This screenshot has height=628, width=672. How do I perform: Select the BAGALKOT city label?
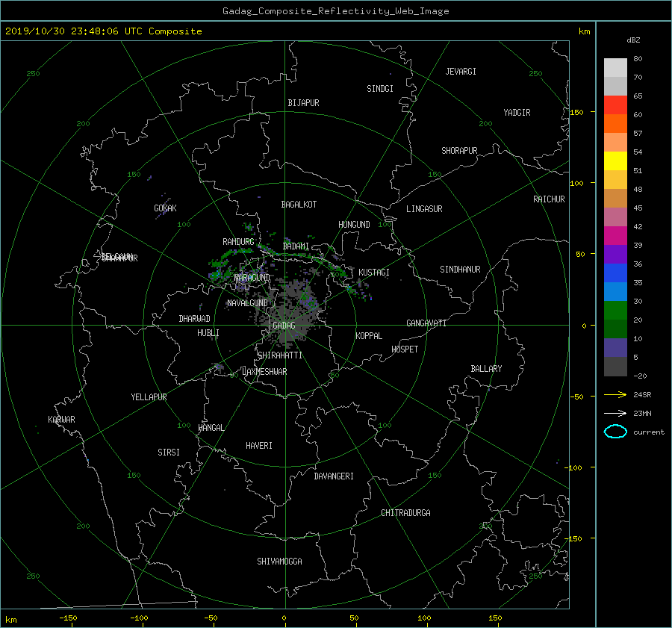click(299, 205)
